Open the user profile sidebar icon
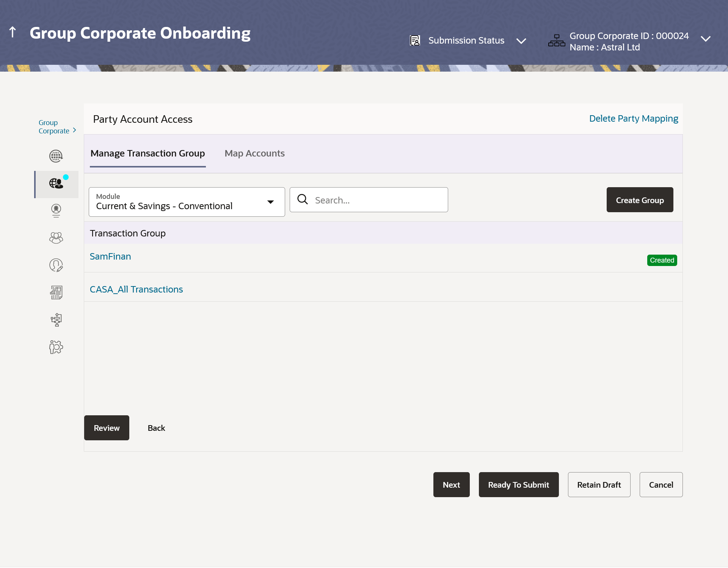Screen dimensions: 728x568 coord(56,210)
